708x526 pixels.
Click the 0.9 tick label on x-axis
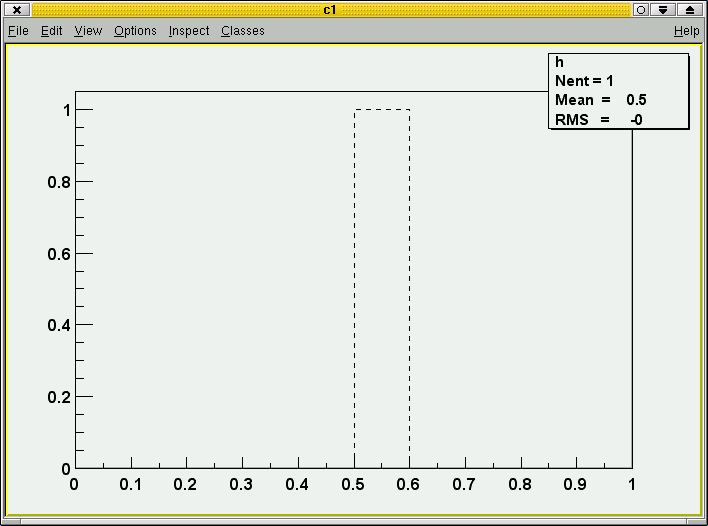576,485
